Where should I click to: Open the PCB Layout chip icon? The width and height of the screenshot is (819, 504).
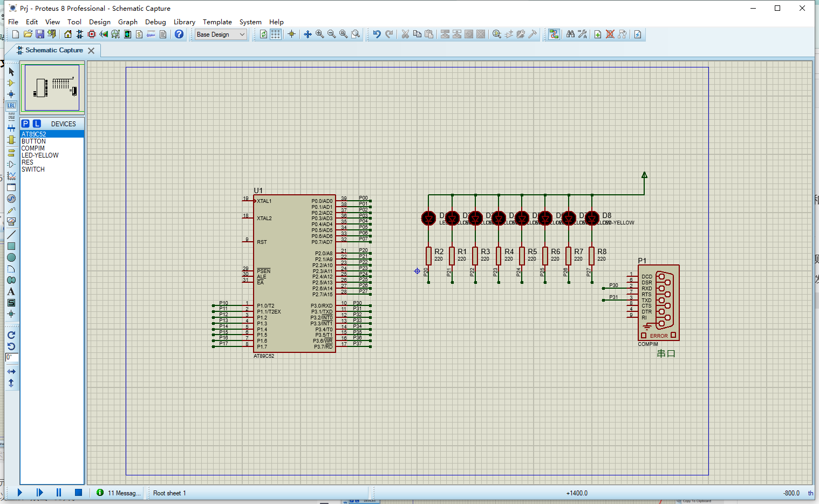pyautogui.click(x=92, y=34)
